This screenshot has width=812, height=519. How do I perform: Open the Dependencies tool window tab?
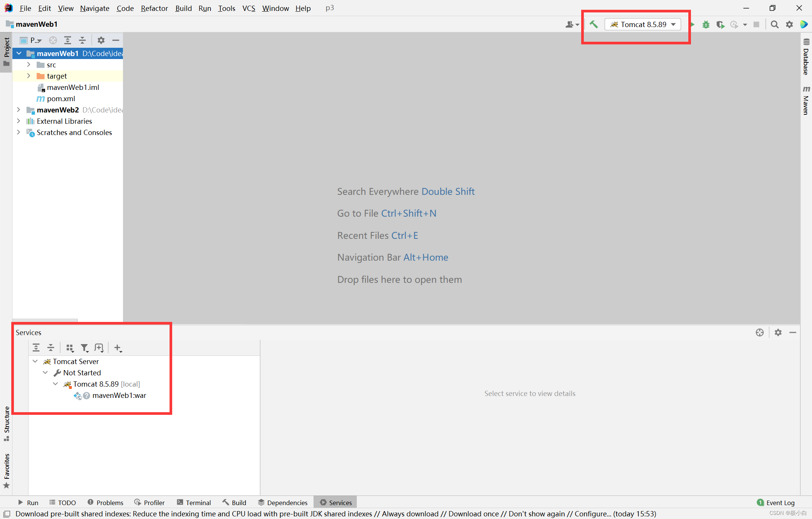click(x=283, y=502)
